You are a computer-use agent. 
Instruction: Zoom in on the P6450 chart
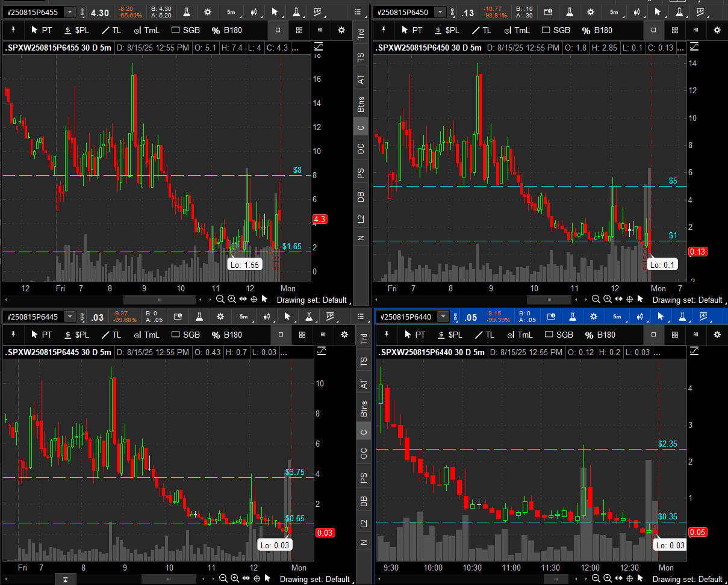(x=607, y=299)
